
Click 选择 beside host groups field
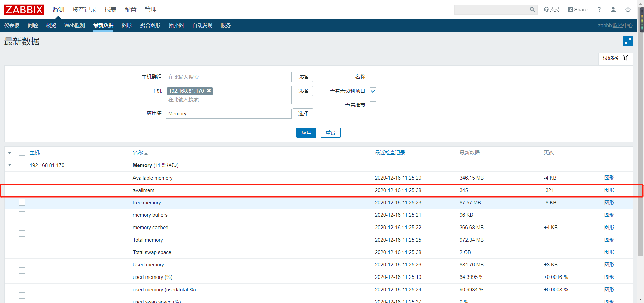click(x=303, y=77)
